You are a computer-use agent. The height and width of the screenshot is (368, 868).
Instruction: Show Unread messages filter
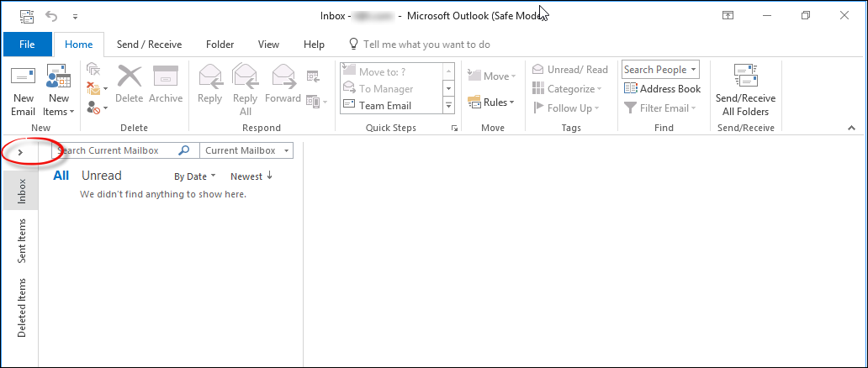pyautogui.click(x=101, y=176)
